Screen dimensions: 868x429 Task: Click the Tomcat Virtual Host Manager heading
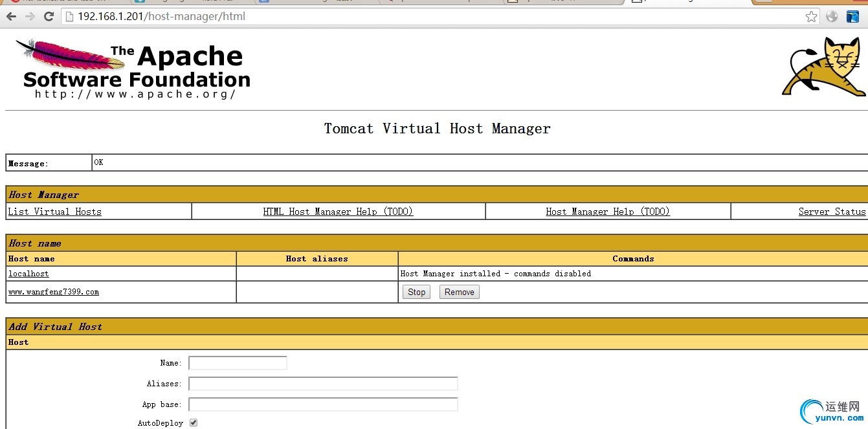tap(438, 128)
